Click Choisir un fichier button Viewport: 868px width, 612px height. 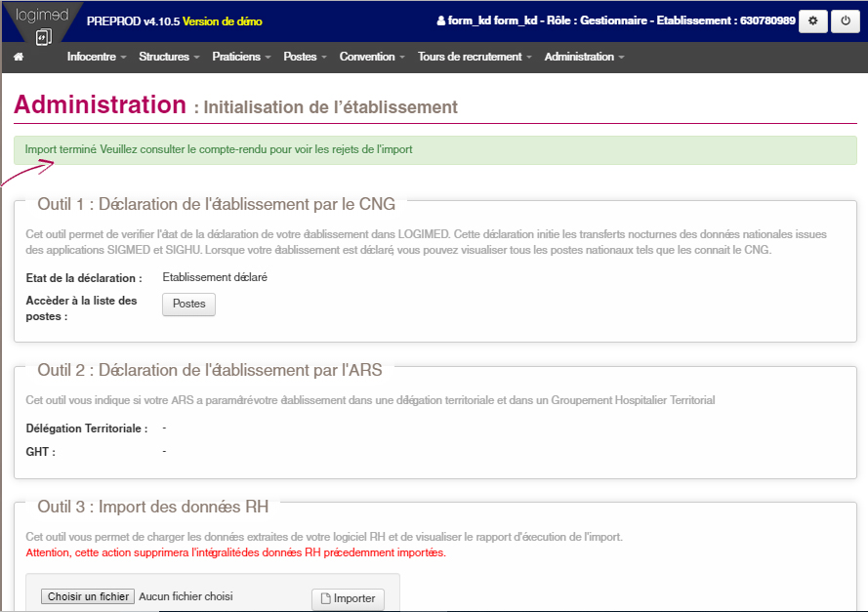pyautogui.click(x=88, y=596)
